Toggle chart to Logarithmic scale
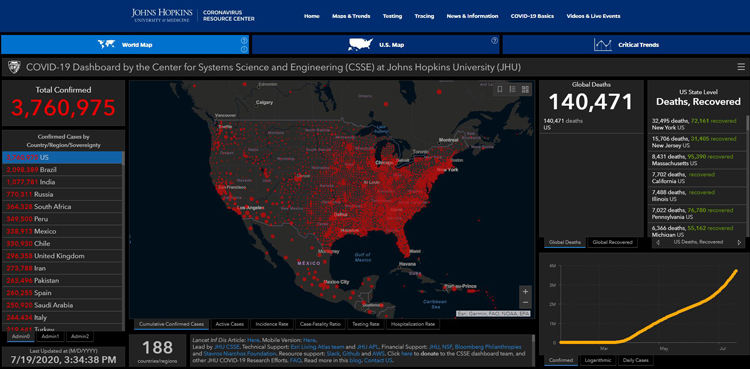The width and height of the screenshot is (750, 369). [598, 360]
